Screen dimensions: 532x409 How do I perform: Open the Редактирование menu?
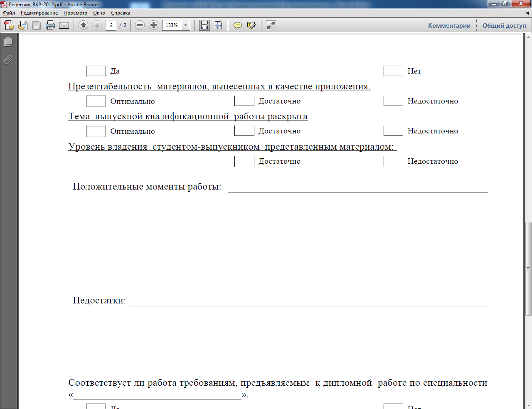[39, 13]
